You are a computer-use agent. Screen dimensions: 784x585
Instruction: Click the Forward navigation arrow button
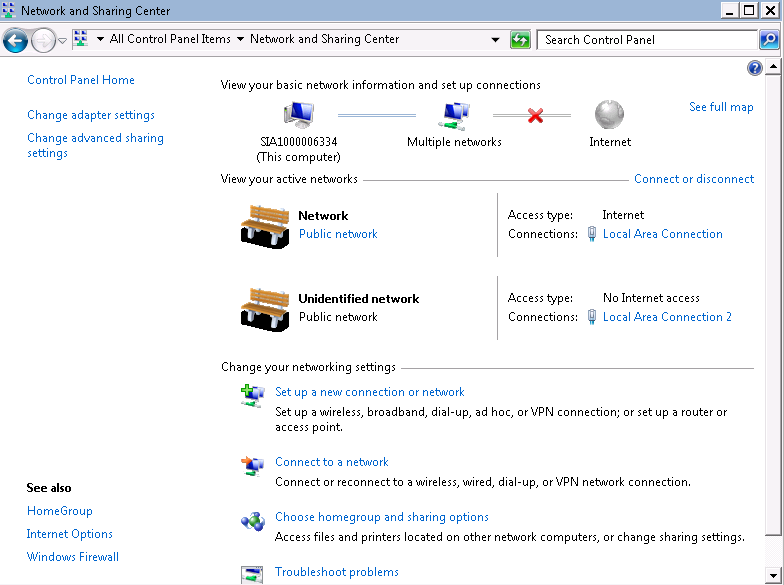[43, 40]
